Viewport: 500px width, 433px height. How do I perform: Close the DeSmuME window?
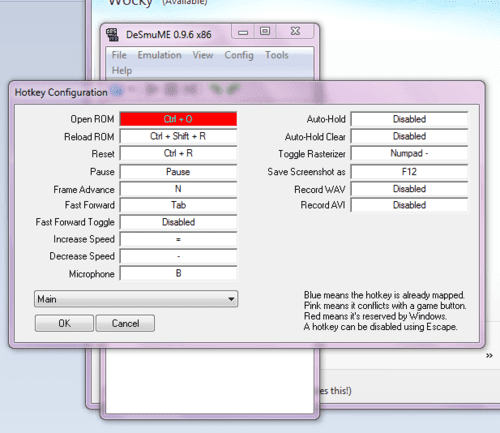295,32
